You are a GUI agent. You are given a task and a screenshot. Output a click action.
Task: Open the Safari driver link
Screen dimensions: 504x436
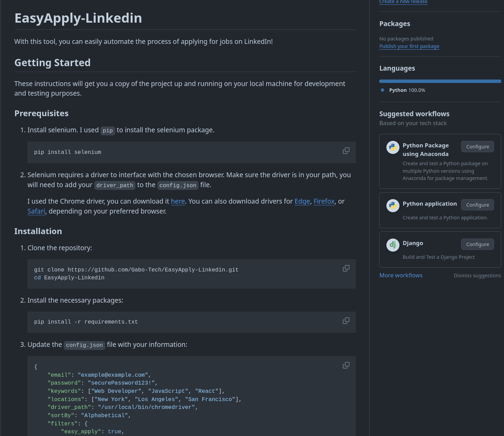click(36, 211)
